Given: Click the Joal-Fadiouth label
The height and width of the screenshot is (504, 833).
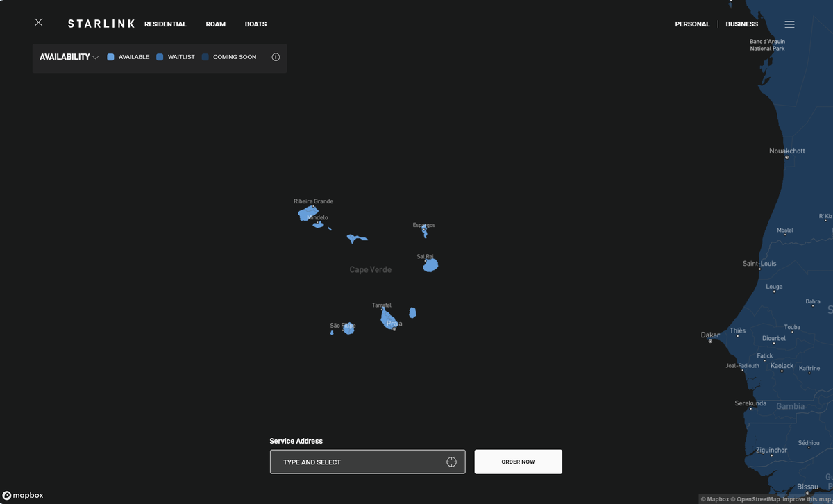Looking at the screenshot, I should coord(742,366).
